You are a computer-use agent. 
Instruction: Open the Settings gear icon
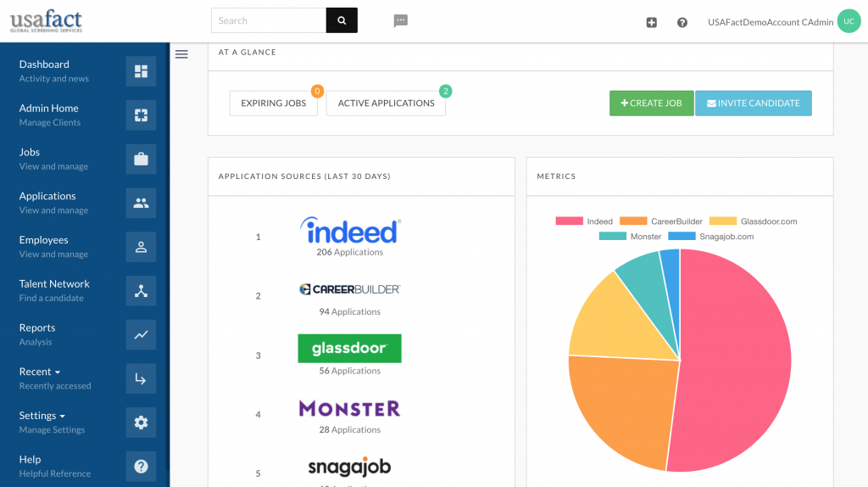[142, 423]
